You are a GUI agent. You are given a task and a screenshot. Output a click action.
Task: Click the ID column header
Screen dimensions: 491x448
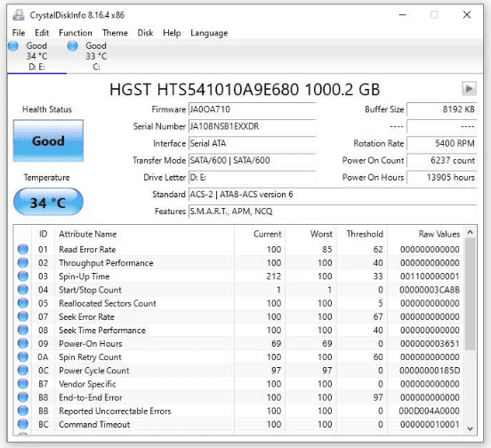(x=44, y=234)
